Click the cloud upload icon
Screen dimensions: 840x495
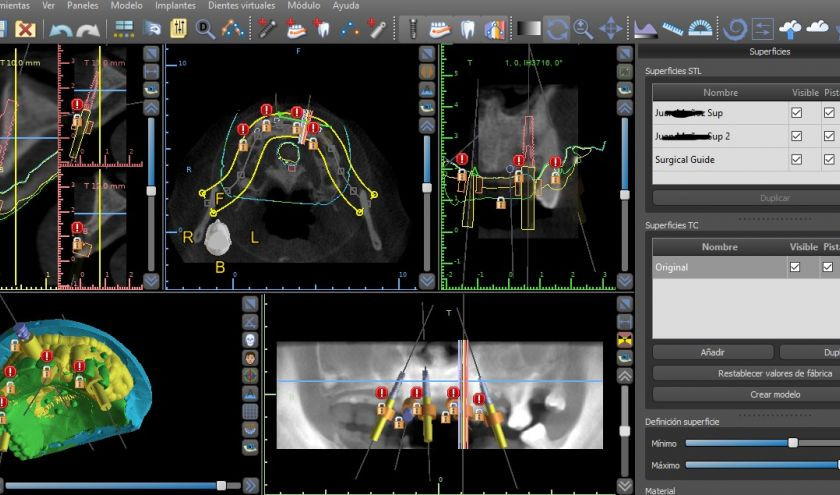pyautogui.click(x=791, y=29)
